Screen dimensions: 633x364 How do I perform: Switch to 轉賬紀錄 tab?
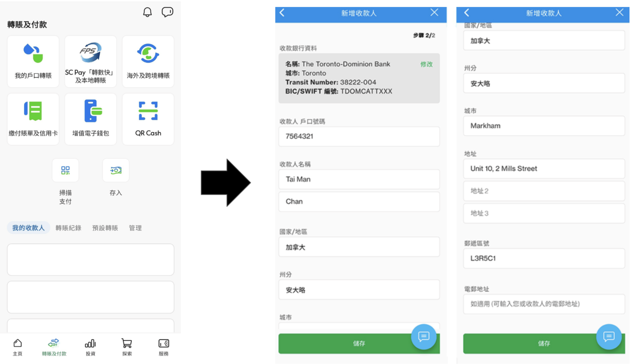68,228
